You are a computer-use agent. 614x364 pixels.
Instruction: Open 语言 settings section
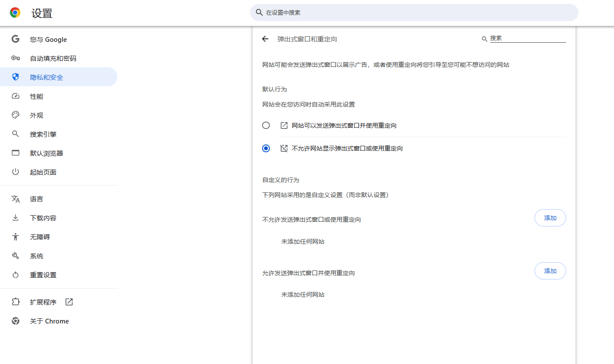click(59, 199)
